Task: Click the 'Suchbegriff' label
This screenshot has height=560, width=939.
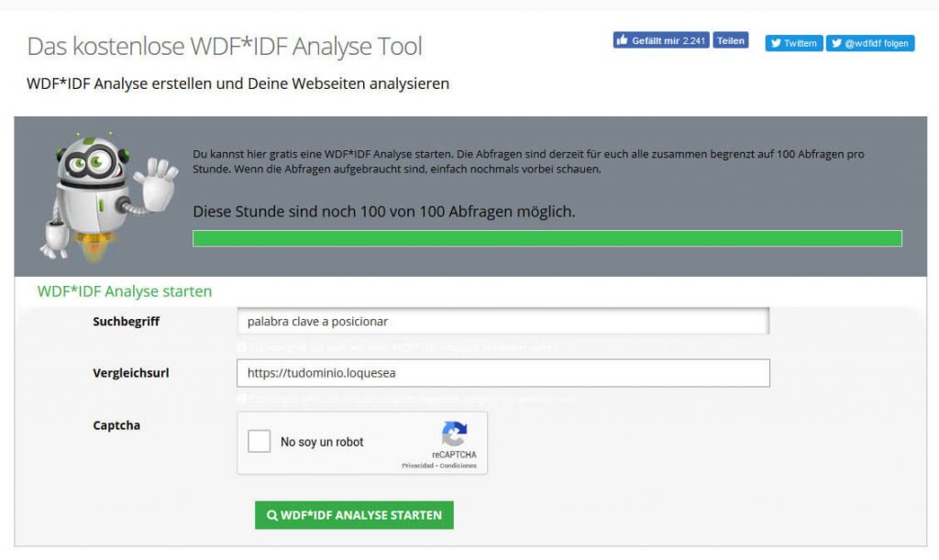Action: [x=127, y=322]
